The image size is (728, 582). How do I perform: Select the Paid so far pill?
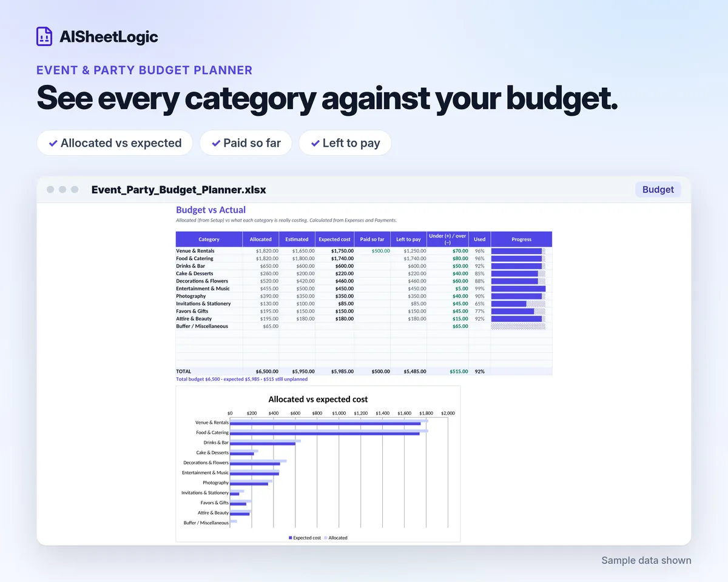pyautogui.click(x=246, y=143)
